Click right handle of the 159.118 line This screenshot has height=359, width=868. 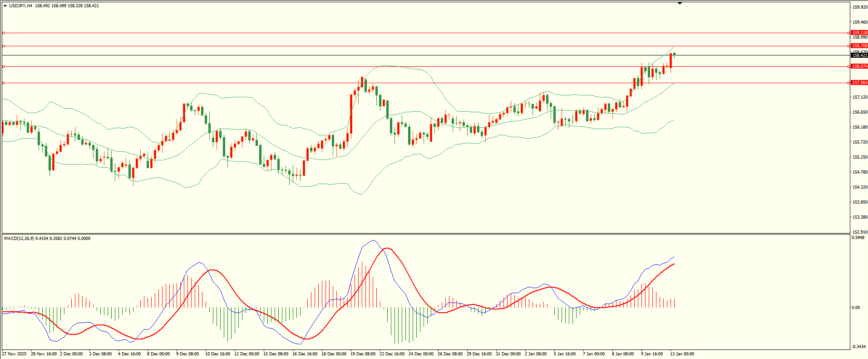849,33
